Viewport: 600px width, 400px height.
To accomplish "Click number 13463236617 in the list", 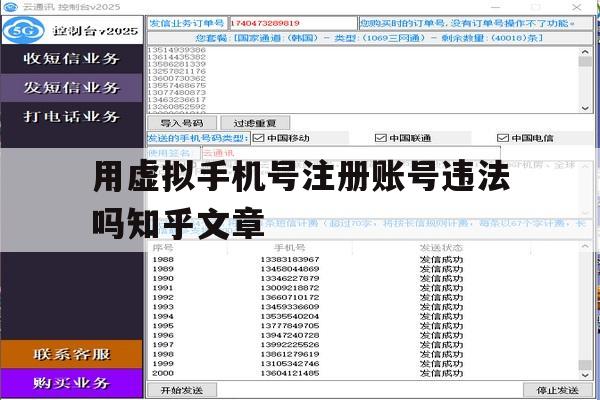I will (176, 100).
